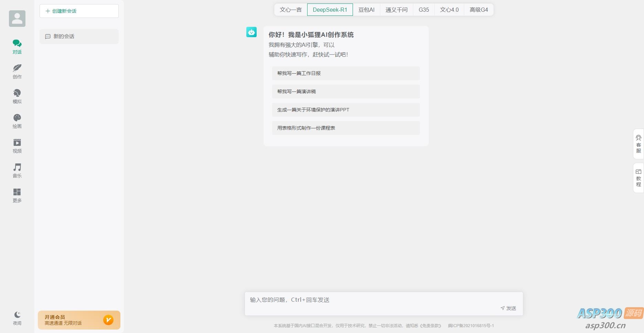Click the 发送 send button
This screenshot has width=644, height=333.
[508, 308]
